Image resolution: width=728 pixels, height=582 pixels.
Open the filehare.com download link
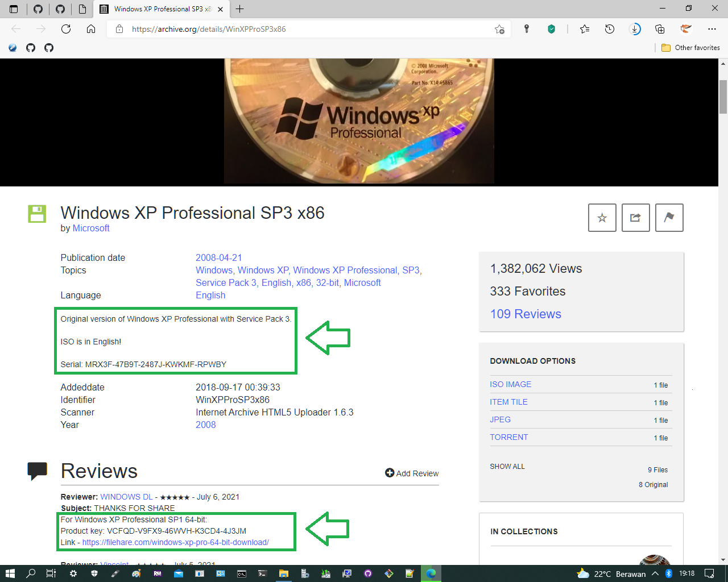coord(176,542)
